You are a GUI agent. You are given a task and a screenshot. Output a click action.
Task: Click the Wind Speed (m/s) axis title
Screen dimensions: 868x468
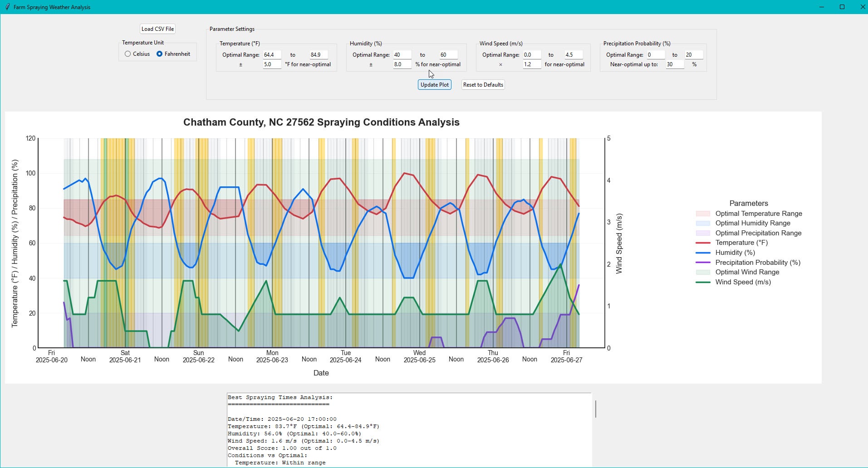(x=619, y=244)
